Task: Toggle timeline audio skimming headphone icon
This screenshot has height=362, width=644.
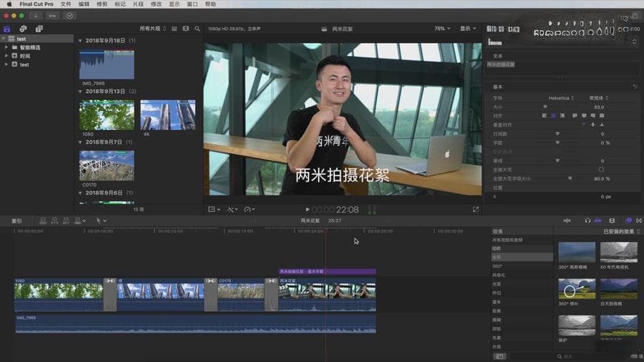Action: (587, 221)
